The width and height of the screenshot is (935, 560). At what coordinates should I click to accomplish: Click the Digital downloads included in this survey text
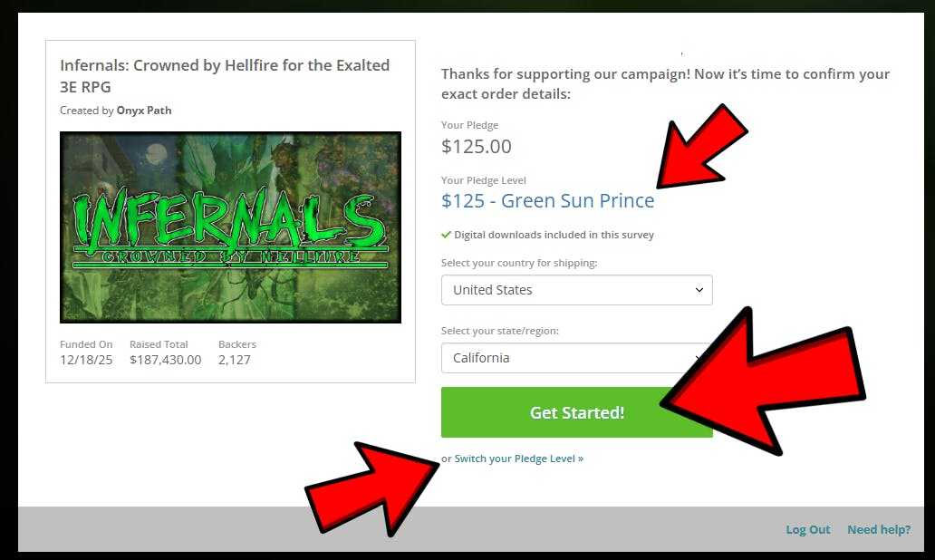pyautogui.click(x=554, y=235)
